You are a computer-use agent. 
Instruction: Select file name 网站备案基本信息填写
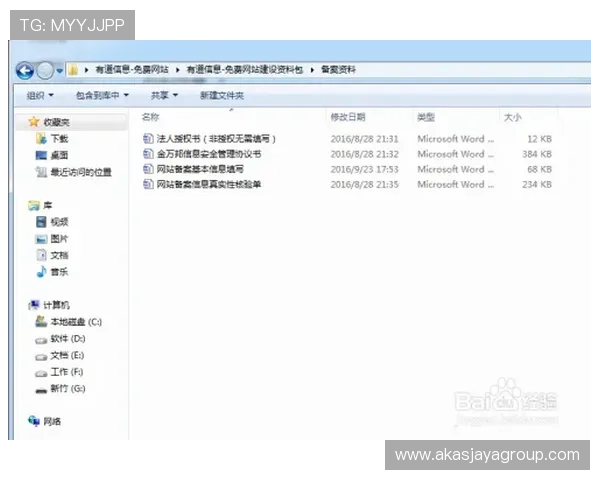coord(200,169)
